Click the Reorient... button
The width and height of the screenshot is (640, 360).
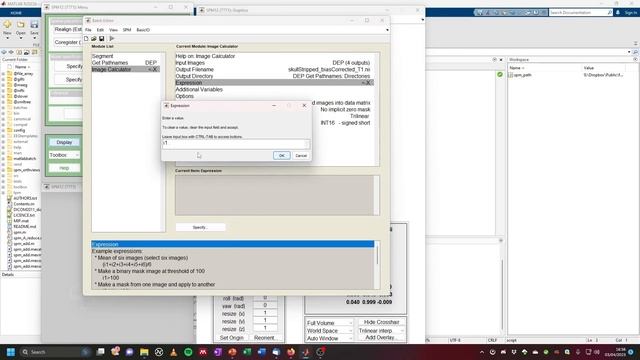pos(265,338)
